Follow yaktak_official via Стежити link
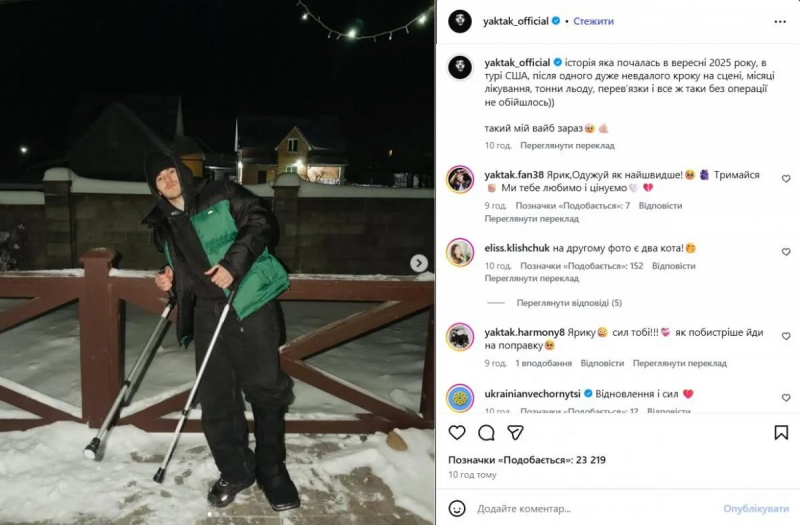The image size is (800, 525). [x=593, y=21]
